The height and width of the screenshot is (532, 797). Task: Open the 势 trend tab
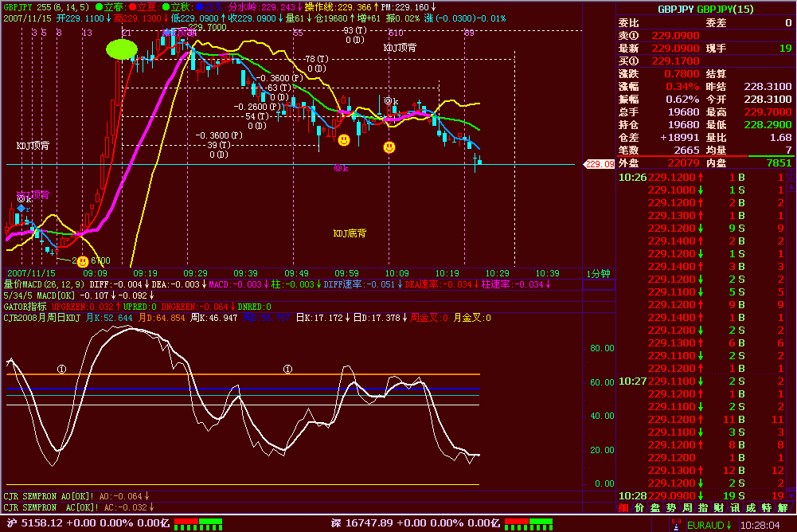click(671, 507)
